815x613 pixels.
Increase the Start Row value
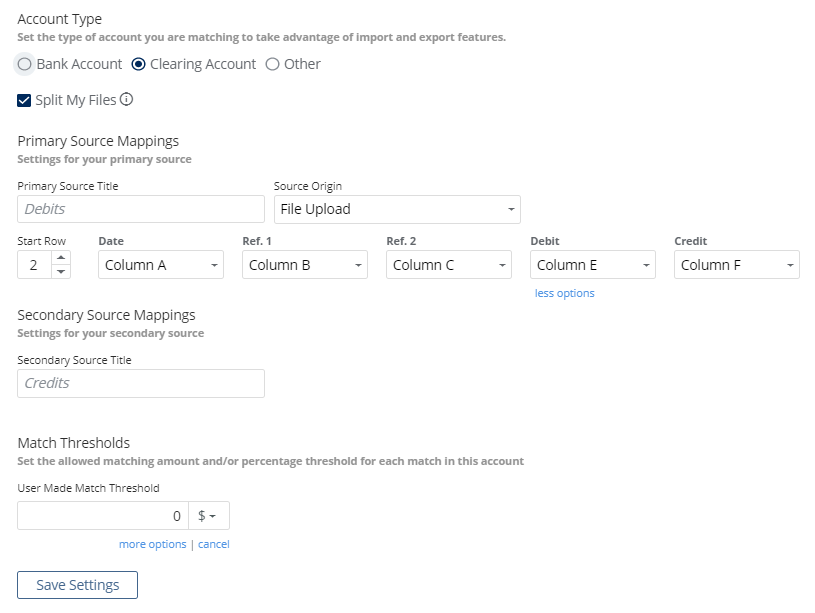pyautogui.click(x=61, y=258)
